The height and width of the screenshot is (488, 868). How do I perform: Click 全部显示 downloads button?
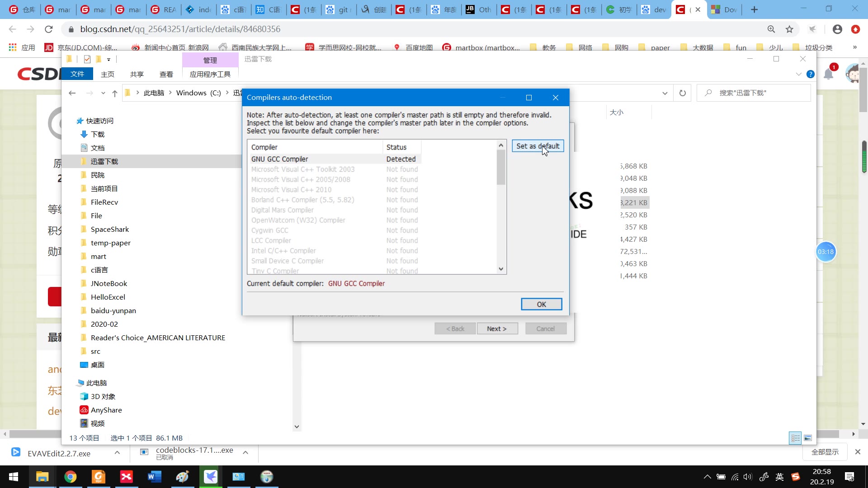[x=825, y=452]
